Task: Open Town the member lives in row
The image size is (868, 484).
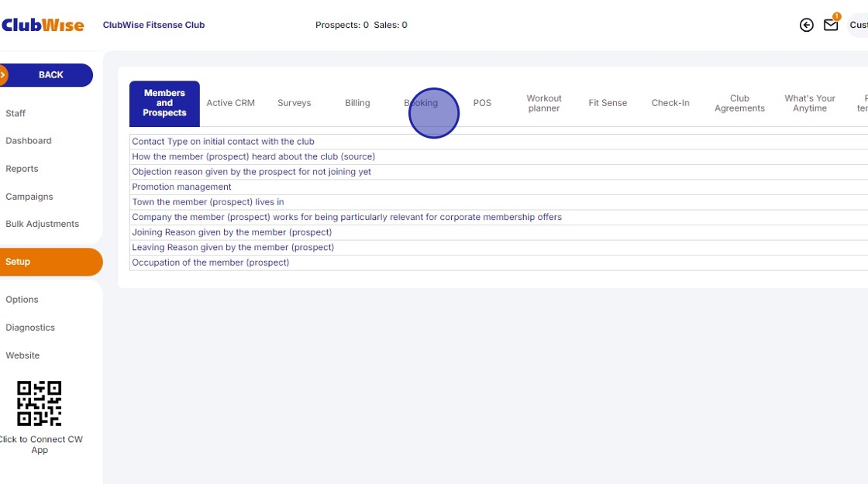Action: 499,202
